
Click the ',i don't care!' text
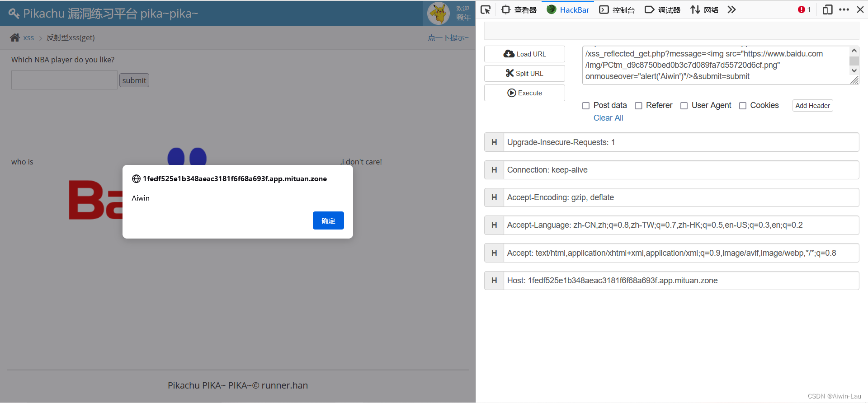(x=361, y=162)
